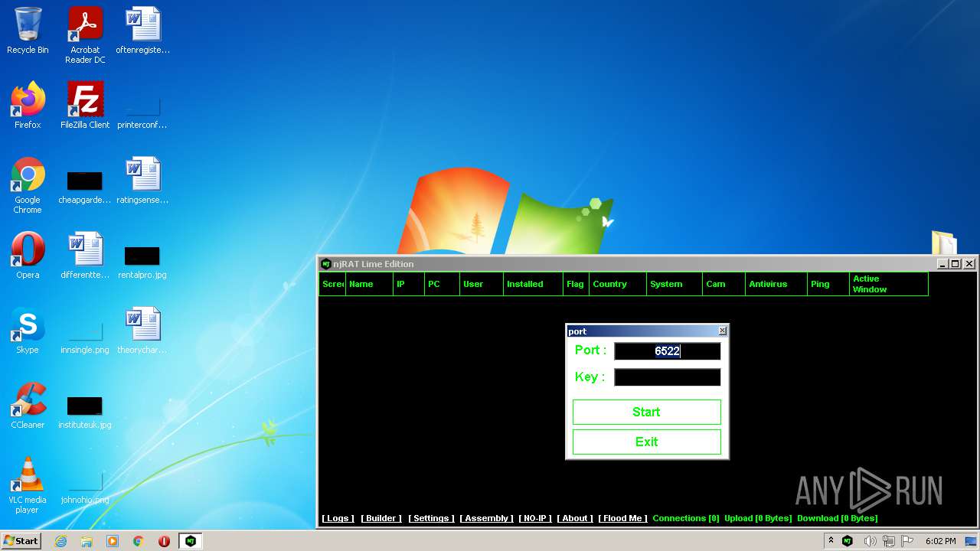Launch the Skype desktop shortcut
The image size is (980, 551).
click(28, 331)
